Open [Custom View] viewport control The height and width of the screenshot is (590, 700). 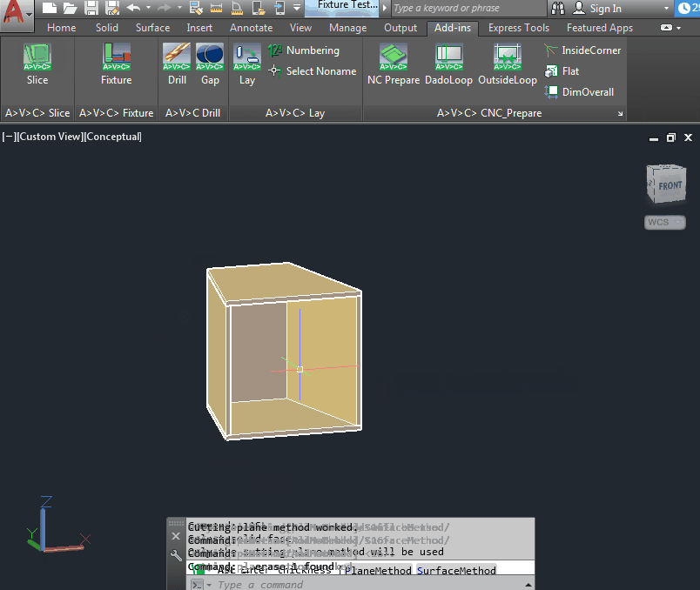[x=50, y=137]
